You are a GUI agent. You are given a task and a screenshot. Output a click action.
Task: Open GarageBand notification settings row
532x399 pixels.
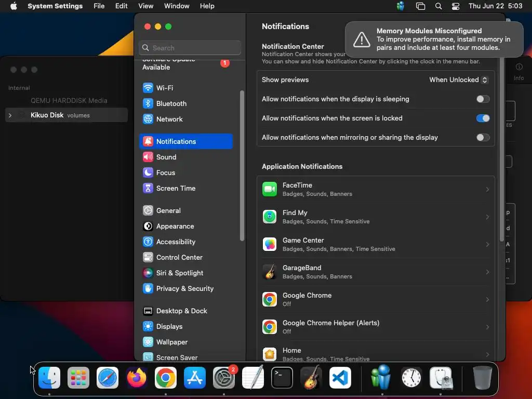(x=376, y=272)
